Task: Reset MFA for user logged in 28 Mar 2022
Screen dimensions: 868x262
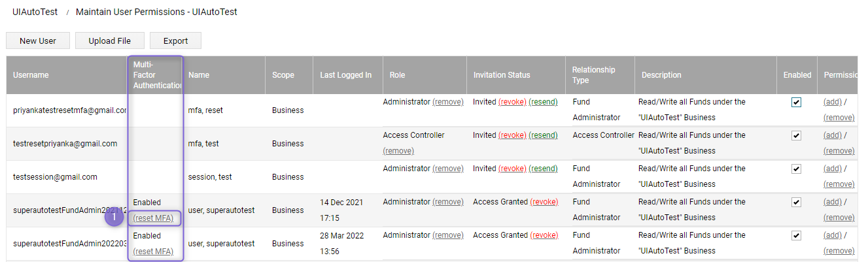Action: (153, 252)
